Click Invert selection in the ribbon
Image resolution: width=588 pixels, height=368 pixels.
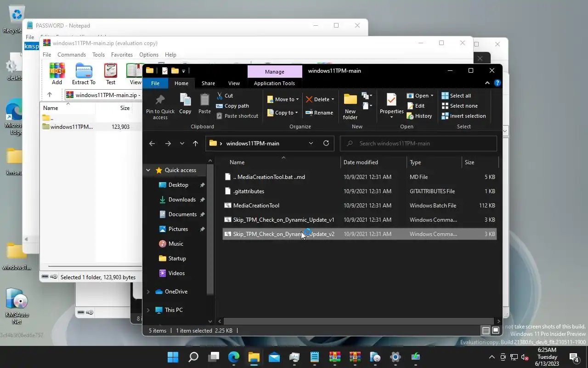pos(464,116)
